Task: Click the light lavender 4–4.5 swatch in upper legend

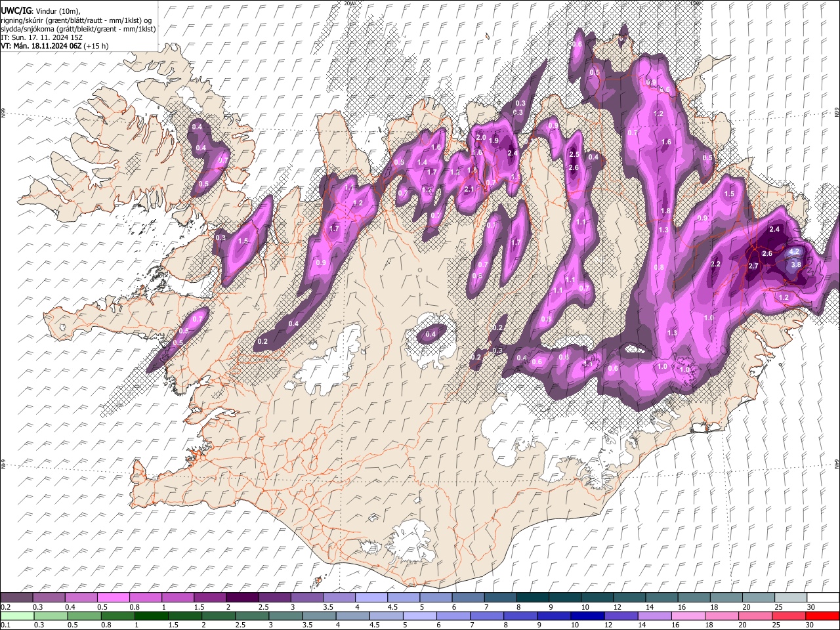Action: [x=371, y=597]
